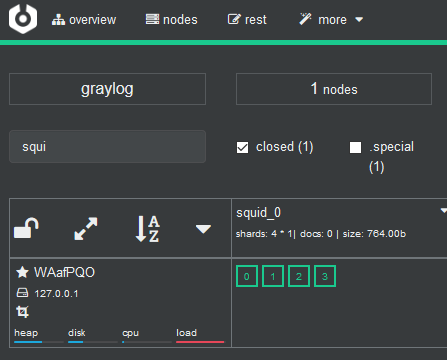
Task: Click the disk drive icon by 127.0.0.1
Action: point(22,293)
